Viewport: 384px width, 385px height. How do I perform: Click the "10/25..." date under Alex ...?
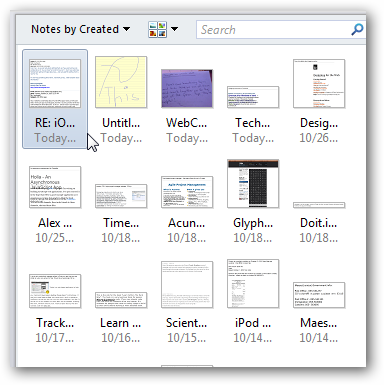point(55,238)
